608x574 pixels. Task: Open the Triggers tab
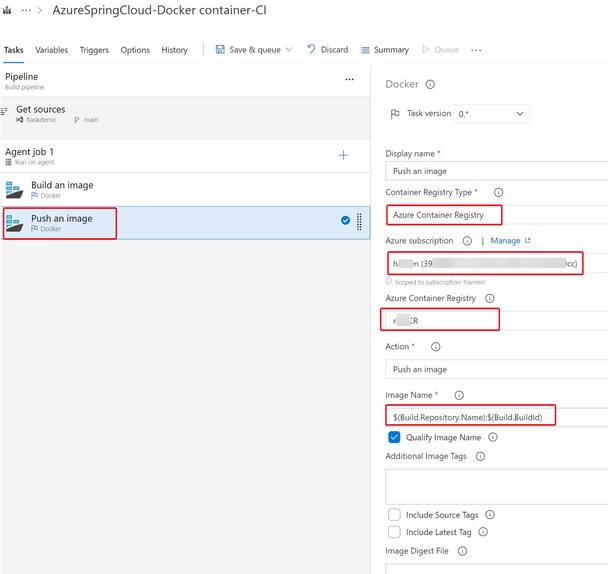point(94,50)
